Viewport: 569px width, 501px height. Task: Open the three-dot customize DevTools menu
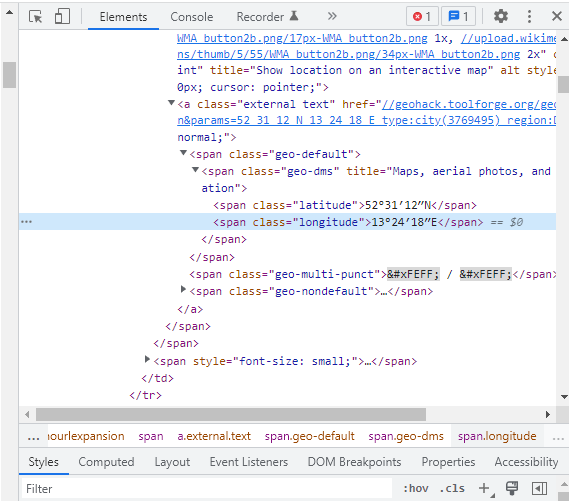[529, 16]
